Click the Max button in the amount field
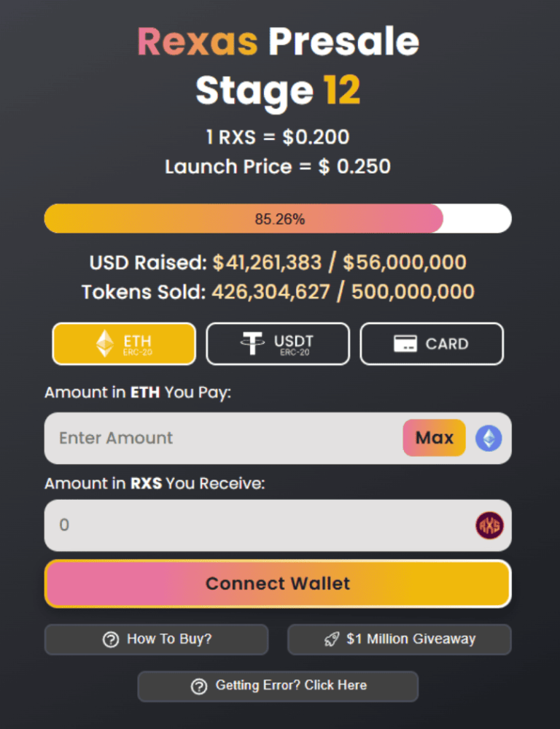Image resolution: width=560 pixels, height=729 pixels. pyautogui.click(x=433, y=438)
